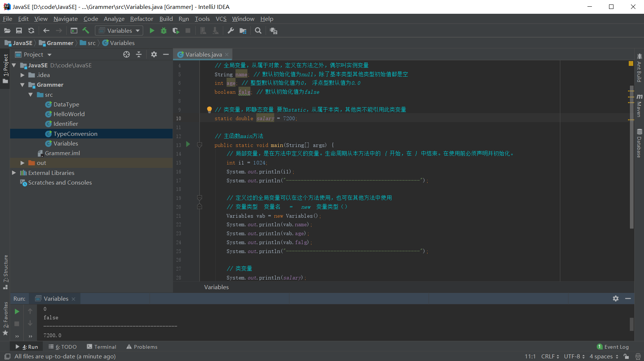The width and height of the screenshot is (644, 361).
Task: Open the Variables run configuration dropdown
Action: [119, 31]
